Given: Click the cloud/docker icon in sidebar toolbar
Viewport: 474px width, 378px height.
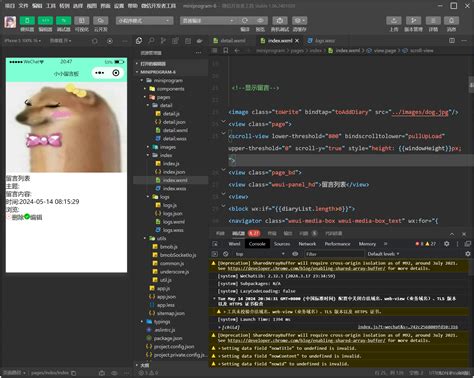Looking at the screenshot, I should (x=199, y=41).
